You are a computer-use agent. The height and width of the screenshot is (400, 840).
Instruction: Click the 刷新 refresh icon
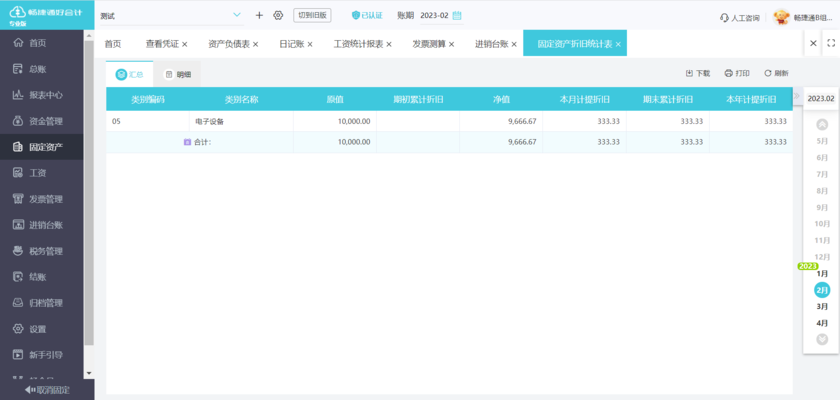click(x=767, y=73)
